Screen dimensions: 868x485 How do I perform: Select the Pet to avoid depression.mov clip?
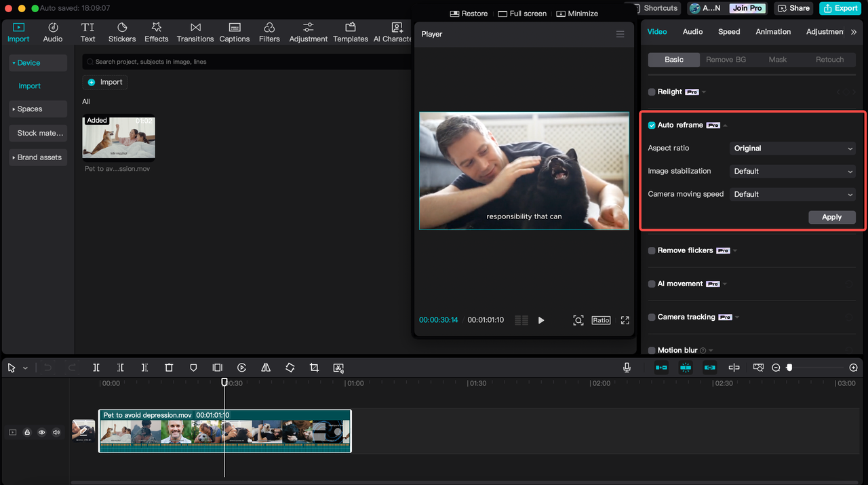tap(225, 431)
